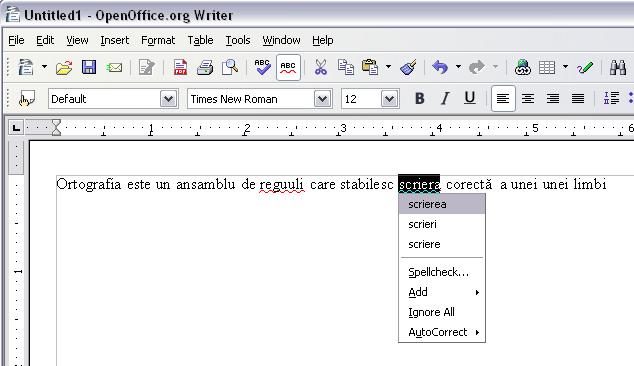Click the Hyperlink globe icon
This screenshot has height=366, width=634.
522,67
